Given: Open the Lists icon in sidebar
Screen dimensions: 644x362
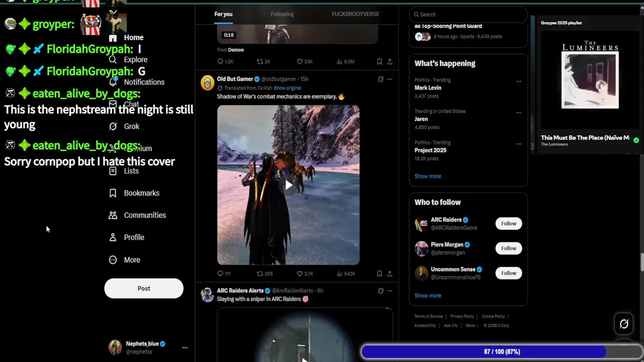Looking at the screenshot, I should coord(113,171).
